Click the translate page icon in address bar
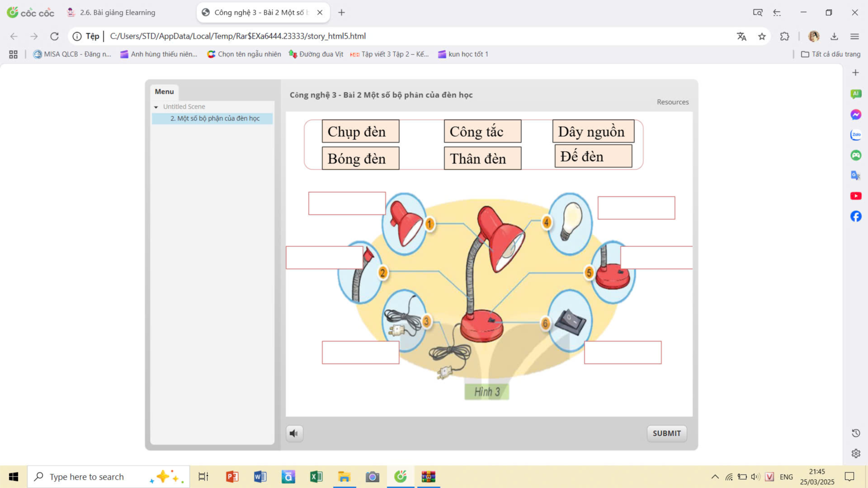This screenshot has width=868, height=488. tap(741, 36)
